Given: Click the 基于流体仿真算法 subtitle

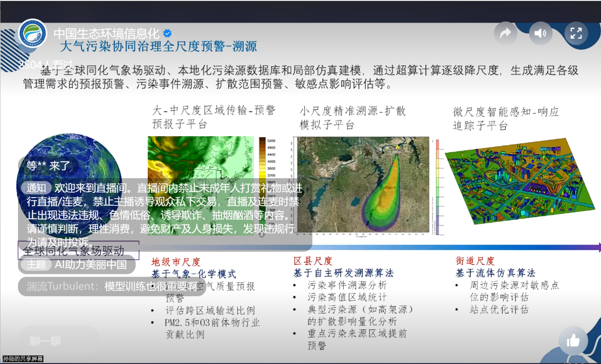Looking at the screenshot, I should [495, 273].
